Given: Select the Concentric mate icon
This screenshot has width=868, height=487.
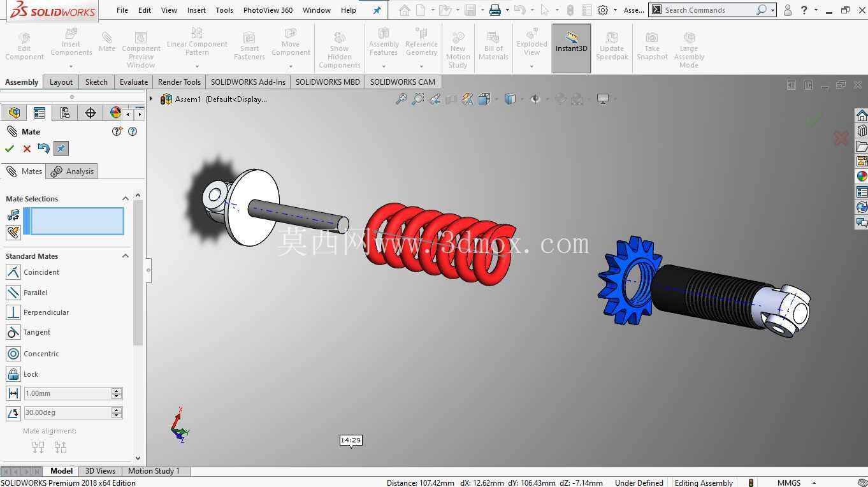Looking at the screenshot, I should tap(13, 354).
